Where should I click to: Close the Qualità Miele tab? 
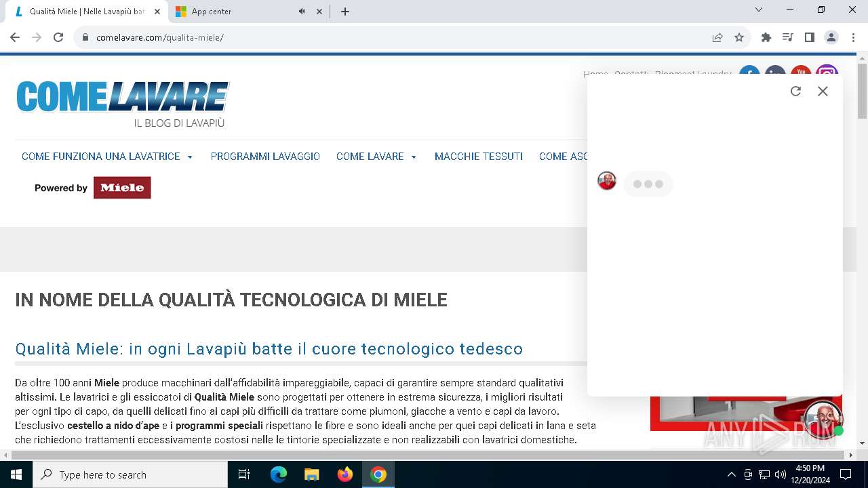pyautogui.click(x=157, y=12)
